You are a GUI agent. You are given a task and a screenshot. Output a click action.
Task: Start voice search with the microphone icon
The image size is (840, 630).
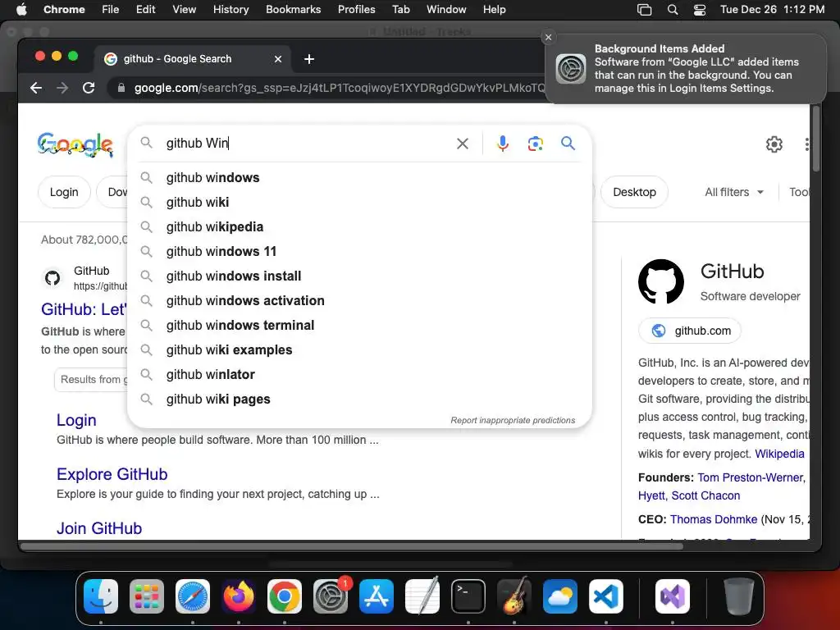(x=503, y=144)
